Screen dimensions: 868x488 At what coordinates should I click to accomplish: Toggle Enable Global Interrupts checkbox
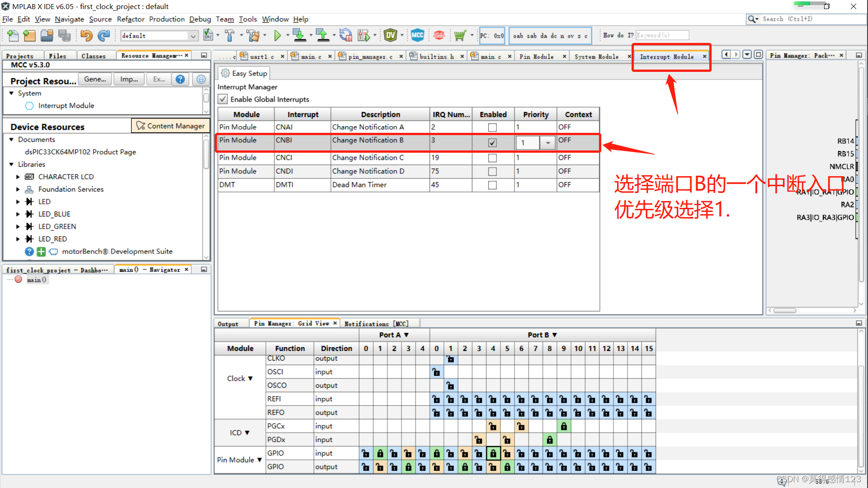click(x=223, y=99)
